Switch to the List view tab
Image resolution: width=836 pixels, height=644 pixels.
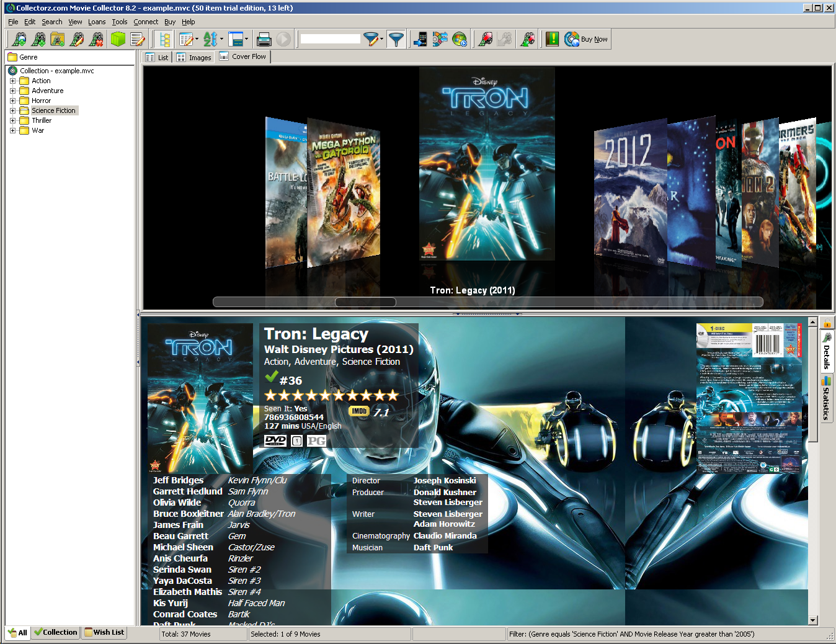(158, 58)
